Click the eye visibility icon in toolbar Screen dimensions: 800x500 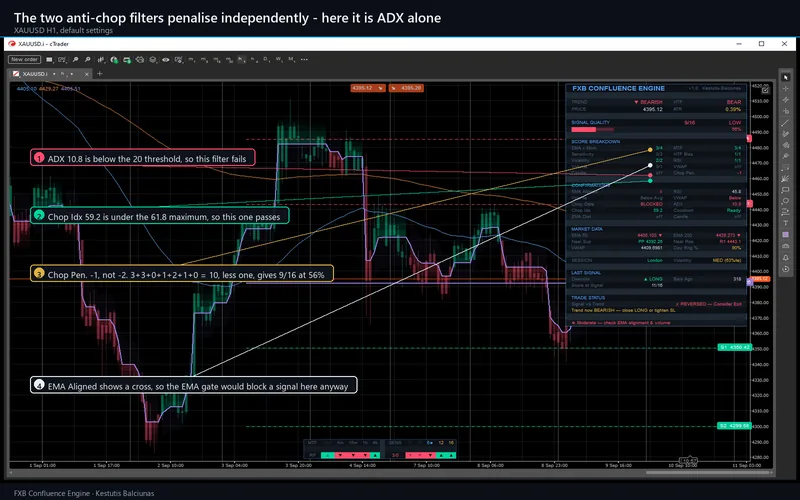point(166,60)
